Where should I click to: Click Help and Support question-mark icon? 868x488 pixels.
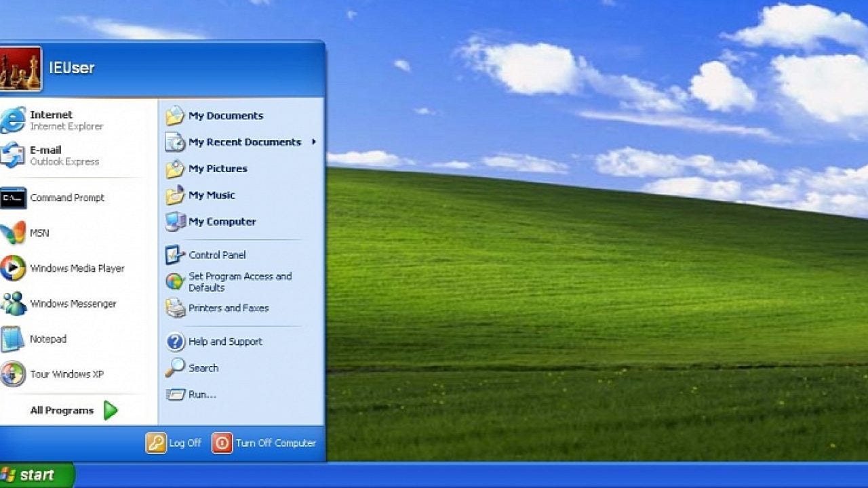(x=175, y=342)
